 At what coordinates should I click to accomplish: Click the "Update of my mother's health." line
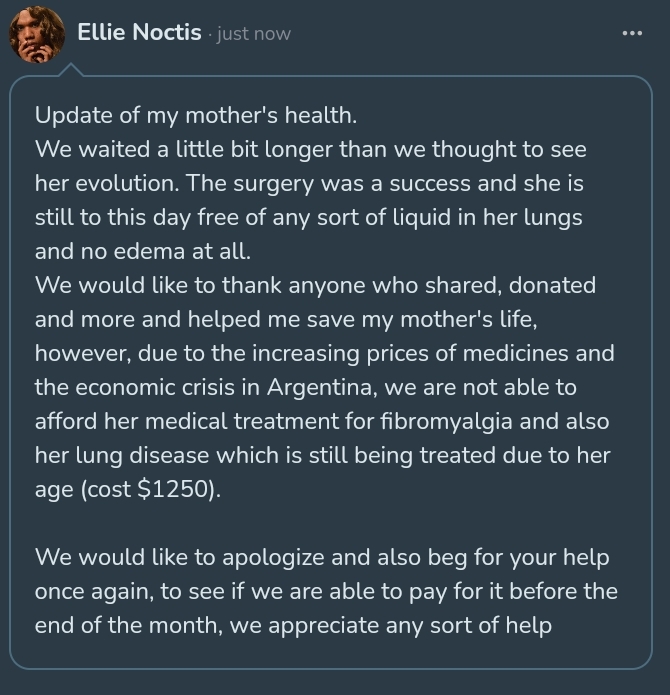(x=195, y=115)
